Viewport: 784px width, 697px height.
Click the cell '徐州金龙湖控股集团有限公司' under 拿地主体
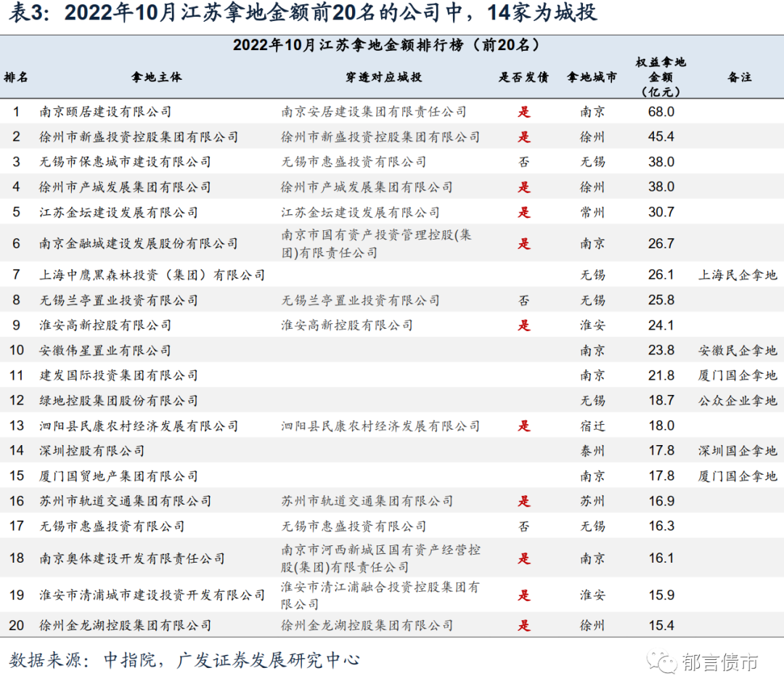coord(126,626)
